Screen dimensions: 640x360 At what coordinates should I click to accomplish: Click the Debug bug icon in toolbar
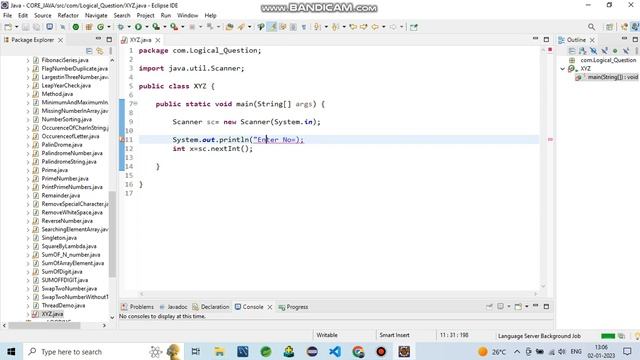pos(121,27)
